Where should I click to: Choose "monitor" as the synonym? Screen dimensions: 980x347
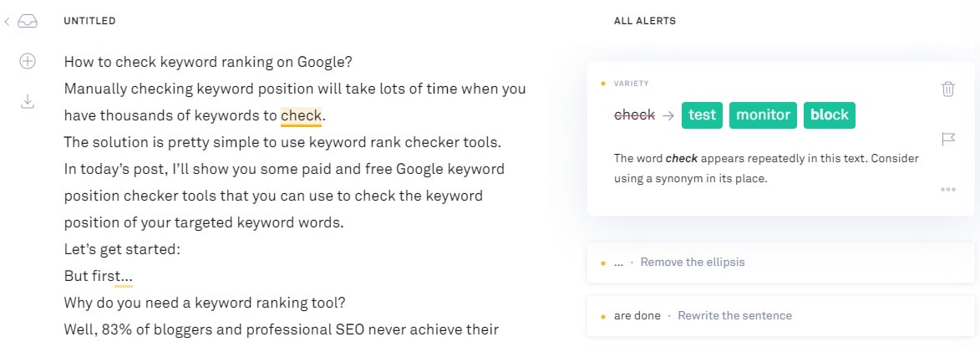tap(763, 115)
